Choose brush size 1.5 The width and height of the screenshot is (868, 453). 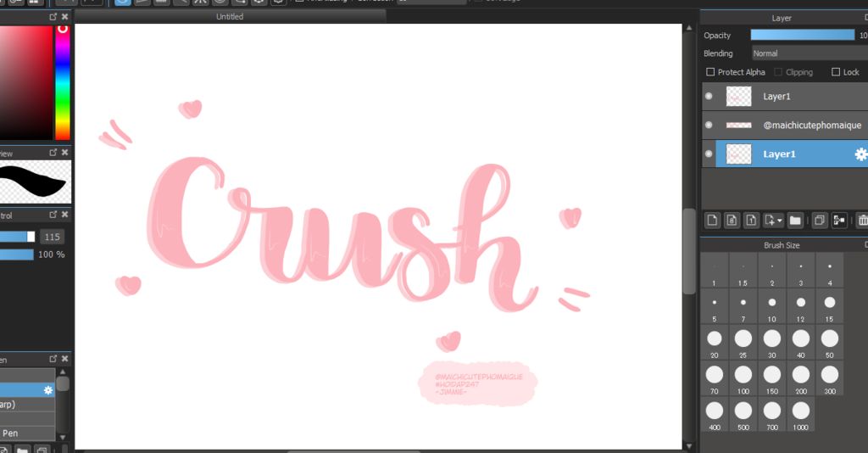(743, 271)
